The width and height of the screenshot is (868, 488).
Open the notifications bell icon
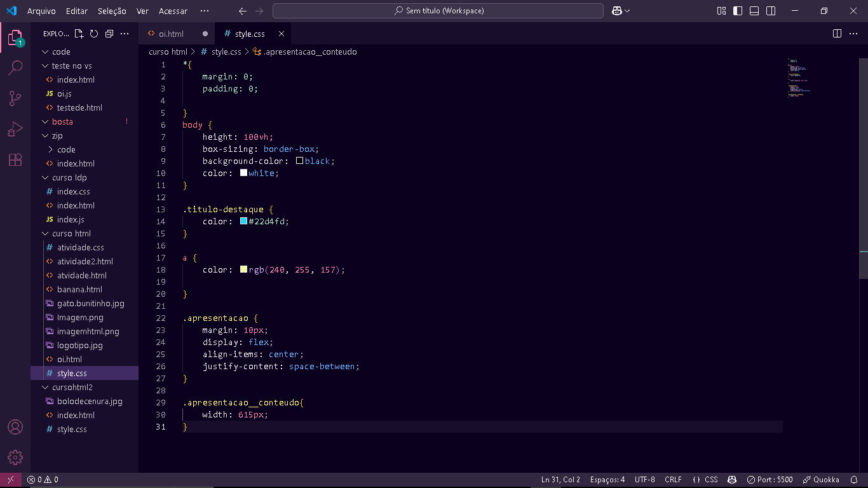pyautogui.click(x=854, y=480)
